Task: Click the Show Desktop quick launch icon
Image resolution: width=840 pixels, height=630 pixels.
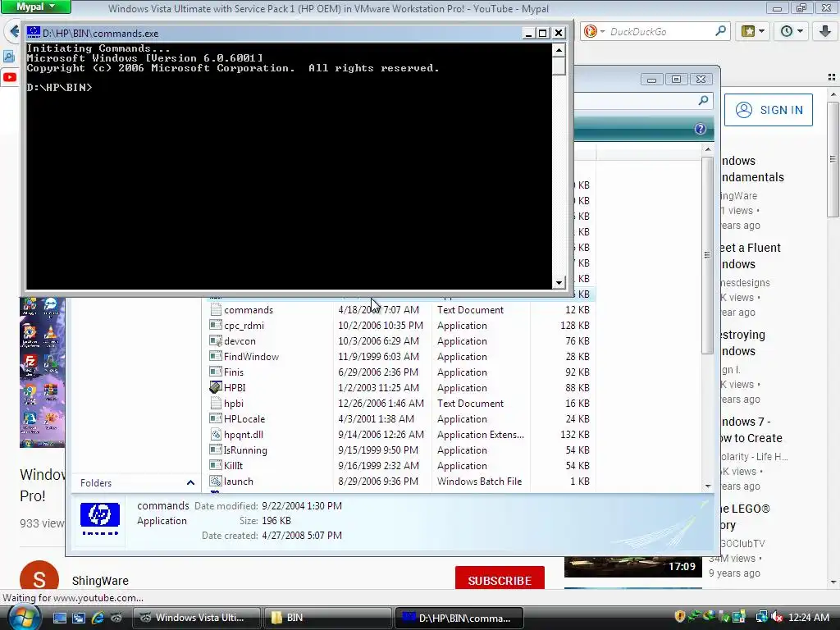Action: coord(59,618)
